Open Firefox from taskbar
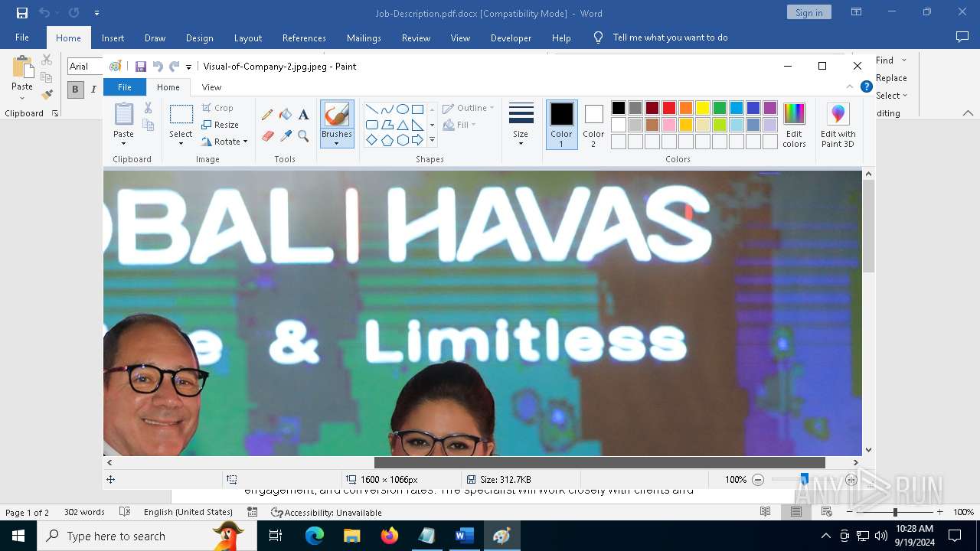This screenshot has height=551, width=980. (390, 536)
